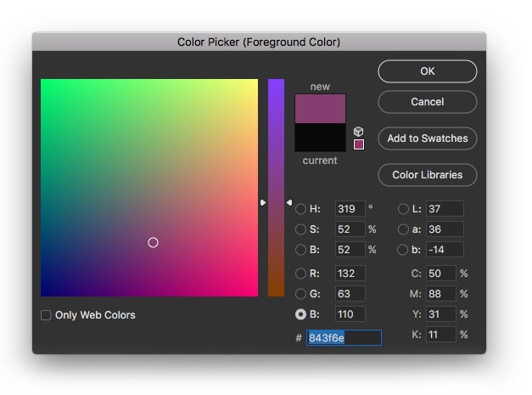Image resolution: width=532 pixels, height=395 pixels.
Task: Click the M magenta field showing 88
Action: pyautogui.click(x=440, y=293)
